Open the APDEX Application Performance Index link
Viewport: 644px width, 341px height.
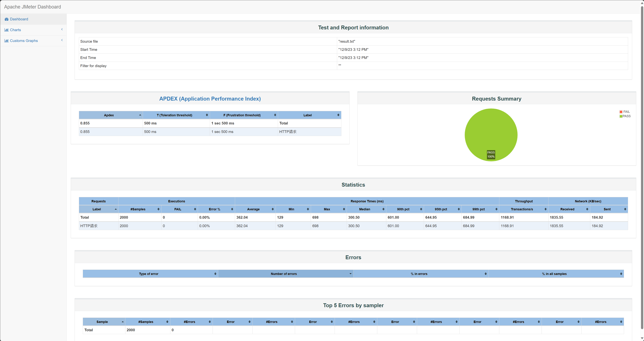click(210, 99)
